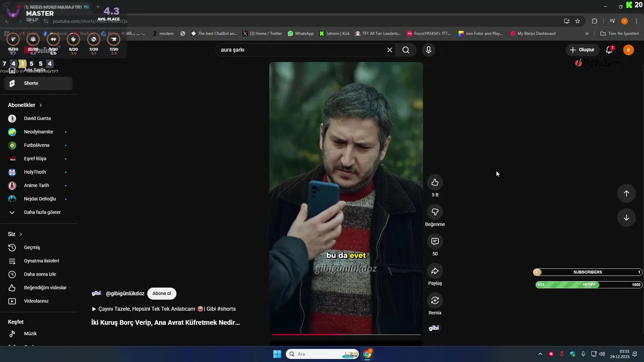Image resolution: width=644 pixels, height=362 pixels.
Task: Open David Guetta subscription
Action: (x=38, y=119)
